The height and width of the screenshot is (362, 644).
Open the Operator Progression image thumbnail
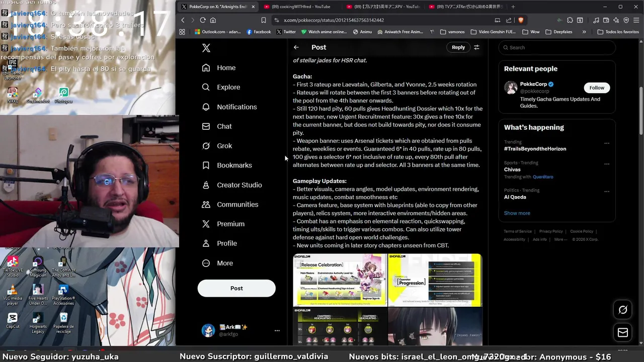coord(435,280)
